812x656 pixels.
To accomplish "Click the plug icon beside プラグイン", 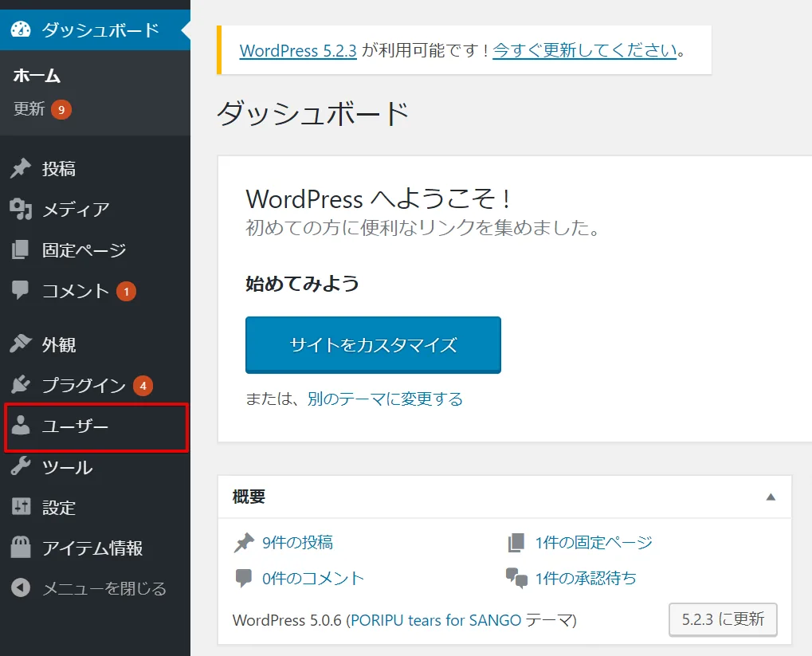I will 21,384.
